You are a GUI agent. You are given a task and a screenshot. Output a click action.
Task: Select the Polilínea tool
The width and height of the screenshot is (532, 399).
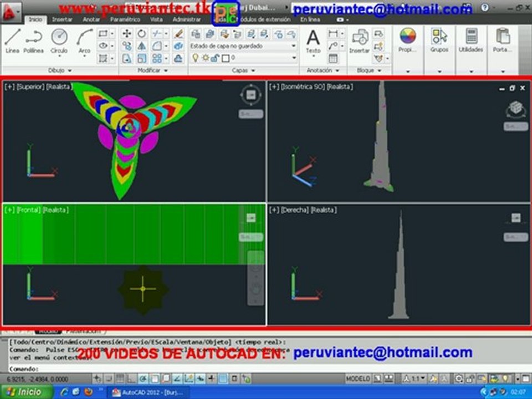(34, 41)
